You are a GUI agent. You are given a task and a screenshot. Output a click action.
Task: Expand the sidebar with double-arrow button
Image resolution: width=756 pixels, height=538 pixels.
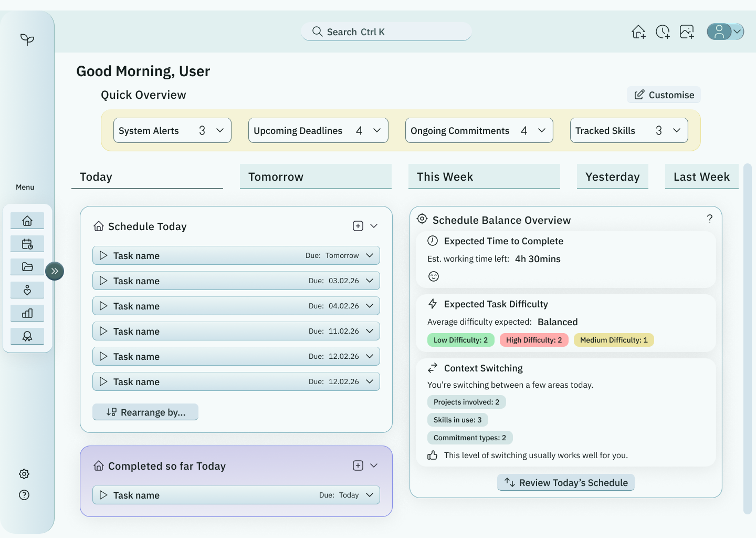(x=55, y=271)
